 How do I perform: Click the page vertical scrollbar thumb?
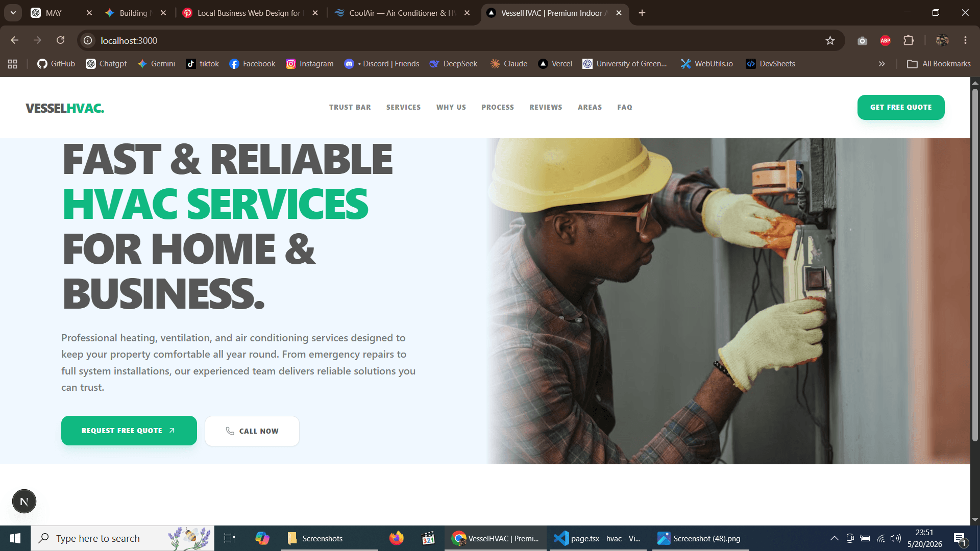pos(975,264)
